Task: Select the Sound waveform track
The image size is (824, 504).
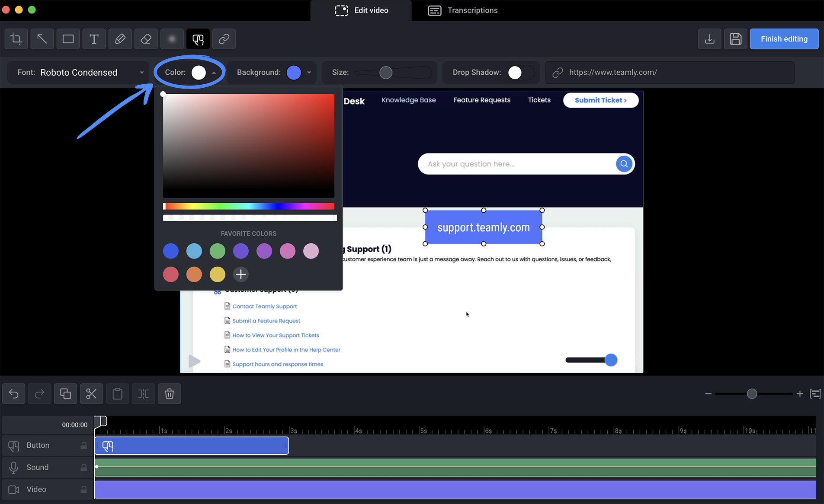Action: click(455, 468)
